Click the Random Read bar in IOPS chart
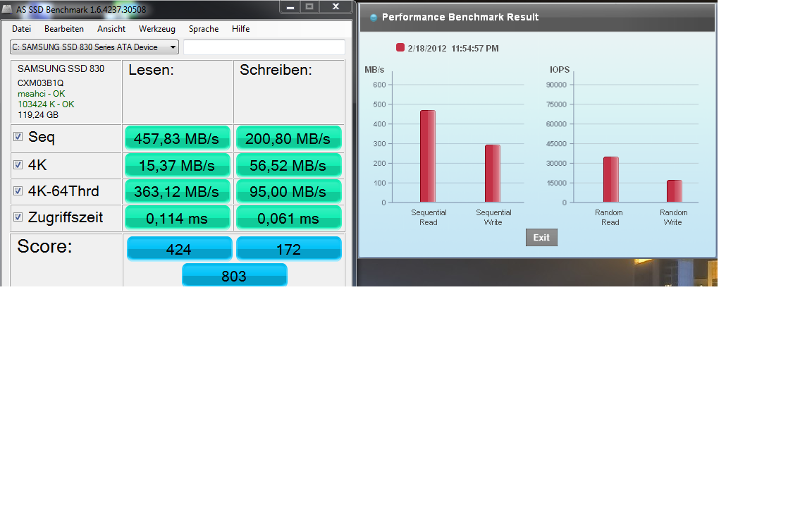Viewport: 812px width, 508px height. 611,179
